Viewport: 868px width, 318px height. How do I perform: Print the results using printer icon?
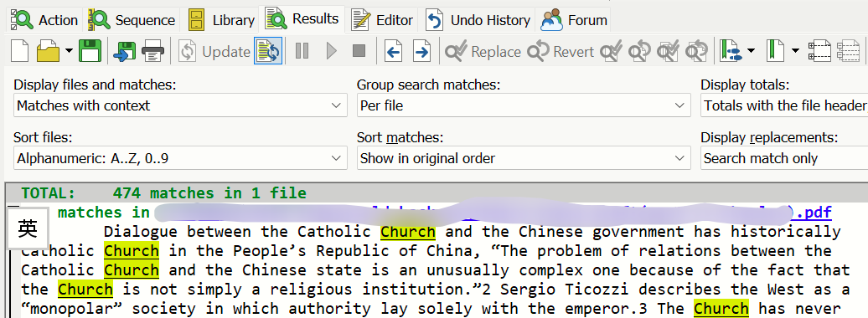152,51
